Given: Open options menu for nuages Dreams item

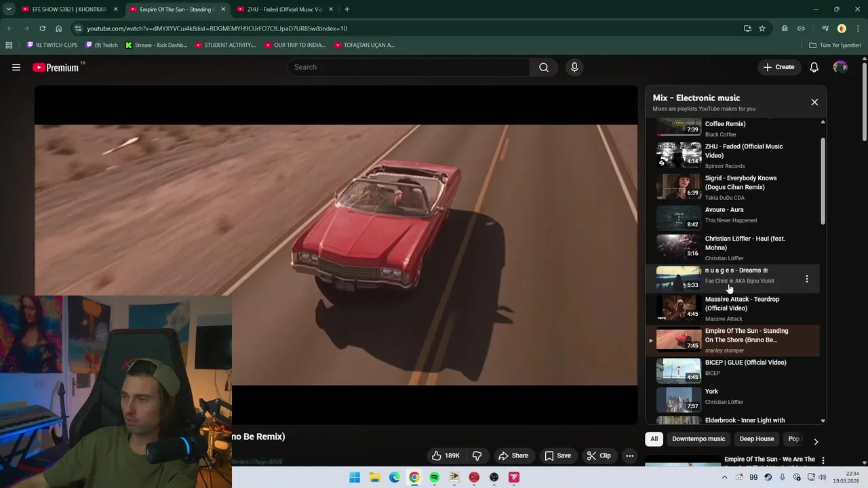Looking at the screenshot, I should point(806,279).
